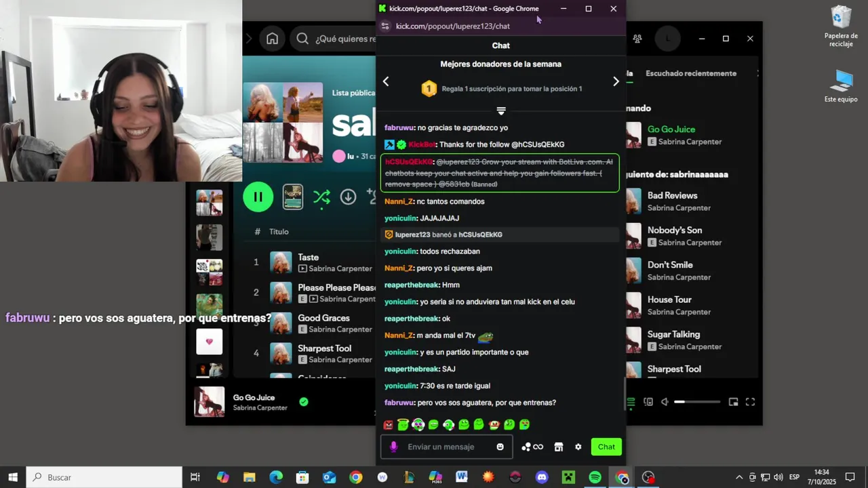Open the Spotify friends activity icon
This screenshot has width=868, height=488.
pos(637,39)
